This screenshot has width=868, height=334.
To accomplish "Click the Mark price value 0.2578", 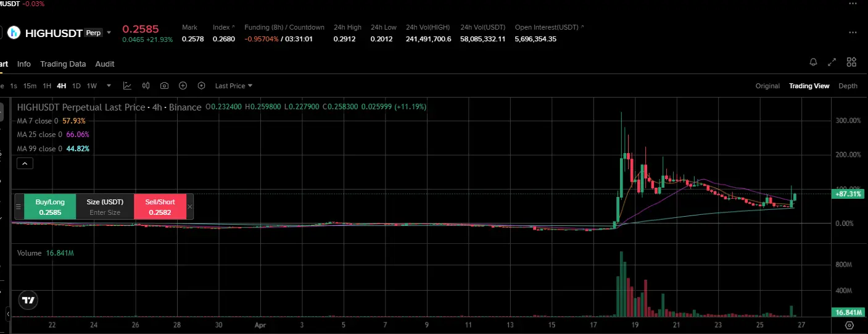I will [x=192, y=39].
